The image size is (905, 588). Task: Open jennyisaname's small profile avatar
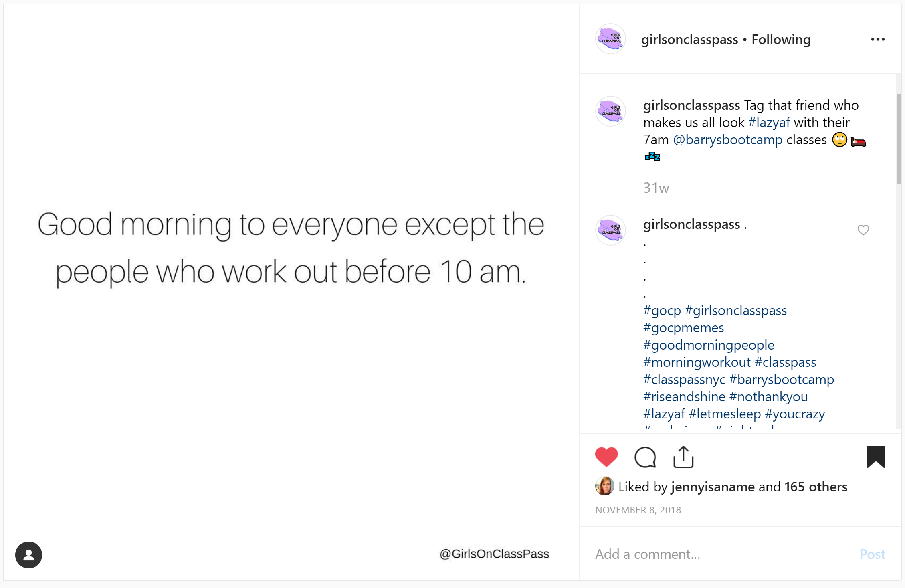click(x=604, y=486)
